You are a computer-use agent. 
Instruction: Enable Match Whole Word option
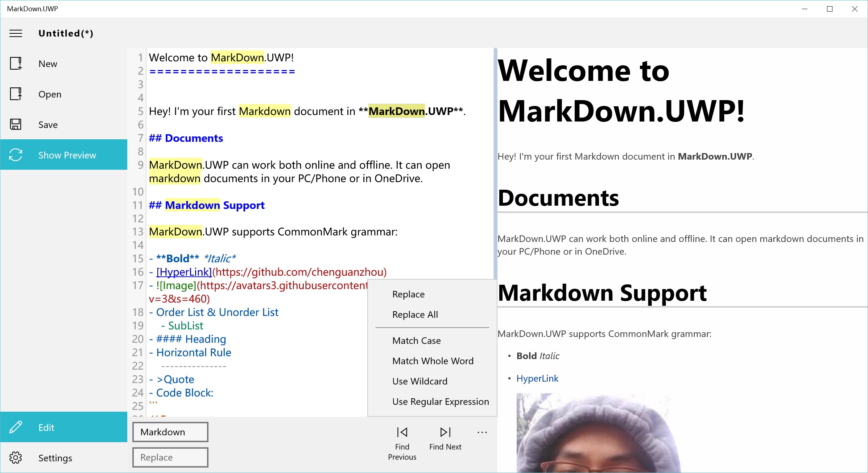pyautogui.click(x=433, y=361)
